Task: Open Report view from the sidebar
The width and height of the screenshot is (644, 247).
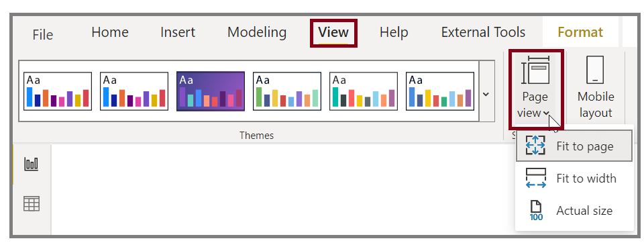Action: click(32, 164)
